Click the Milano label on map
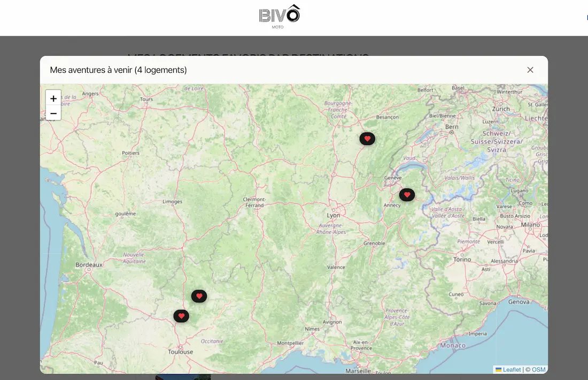This screenshot has width=588, height=380. tap(530, 225)
